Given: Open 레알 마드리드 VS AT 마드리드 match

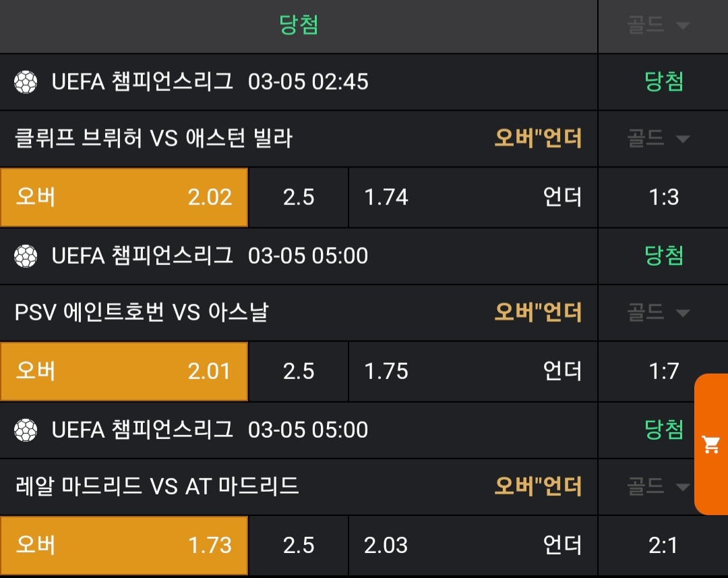Looking at the screenshot, I should tap(156, 486).
